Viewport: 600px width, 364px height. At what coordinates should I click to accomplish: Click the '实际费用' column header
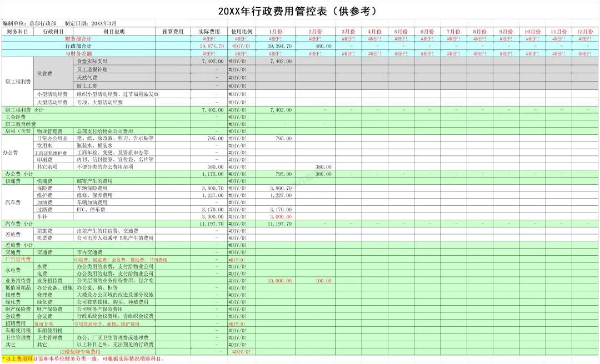209,32
